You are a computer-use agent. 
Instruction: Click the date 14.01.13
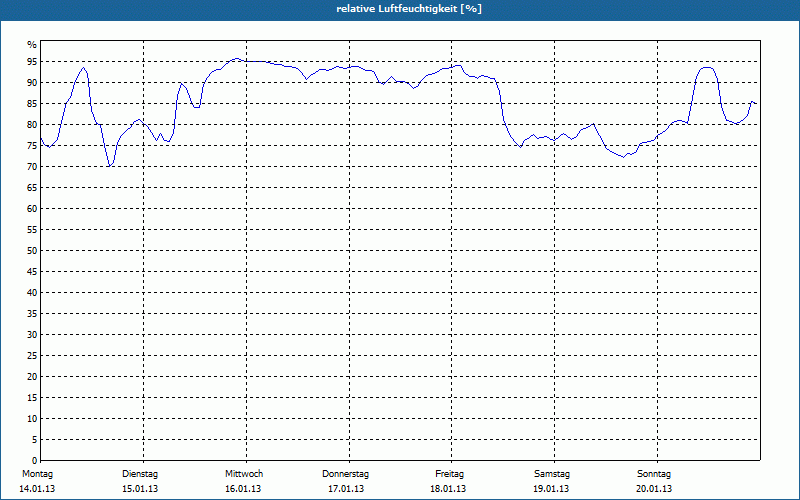click(37, 489)
